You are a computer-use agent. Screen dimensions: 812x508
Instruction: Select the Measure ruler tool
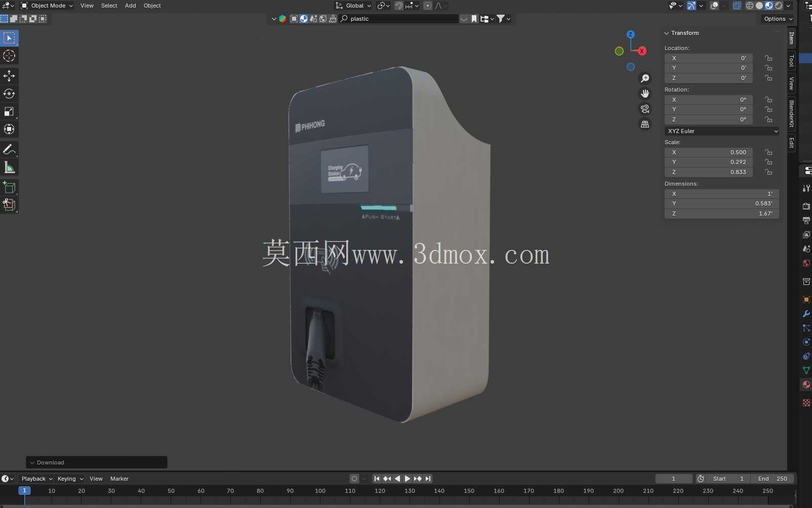click(9, 167)
